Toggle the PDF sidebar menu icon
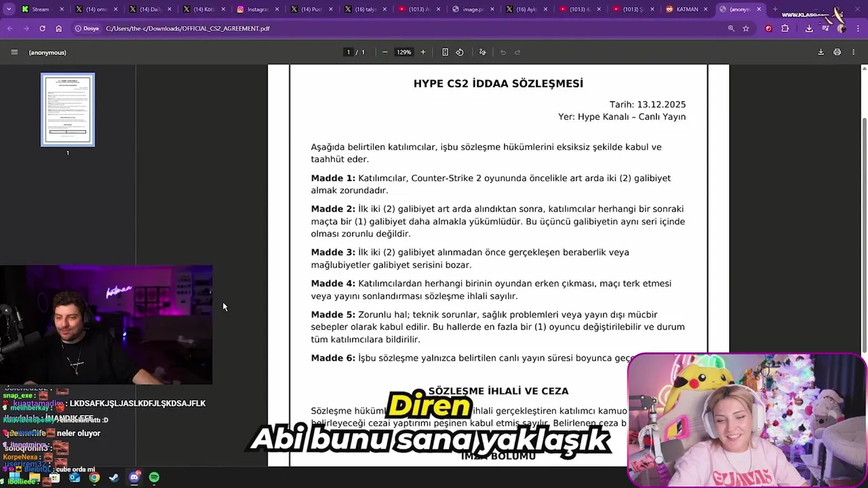The width and height of the screenshot is (868, 488). 14,52
